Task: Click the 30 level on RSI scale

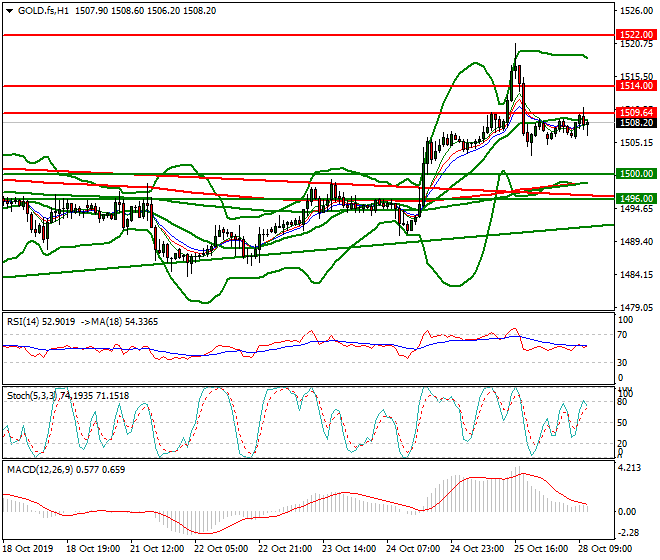Action: pos(622,363)
